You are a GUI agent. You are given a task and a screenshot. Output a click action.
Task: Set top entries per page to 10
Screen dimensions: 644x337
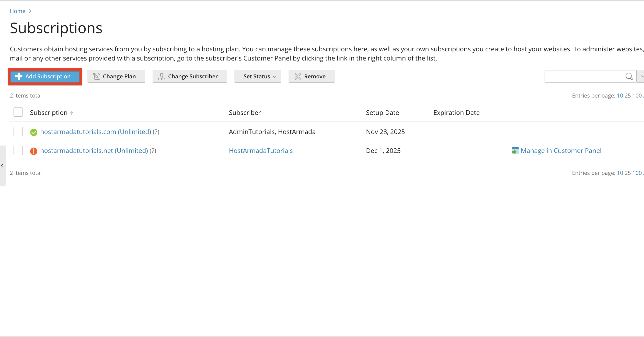(620, 96)
